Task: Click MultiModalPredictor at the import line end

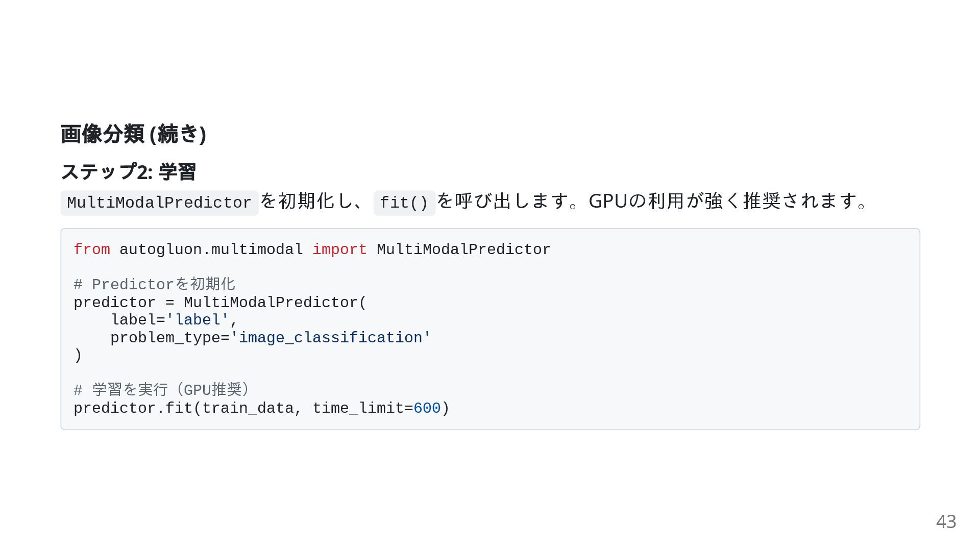Action: [463, 249]
